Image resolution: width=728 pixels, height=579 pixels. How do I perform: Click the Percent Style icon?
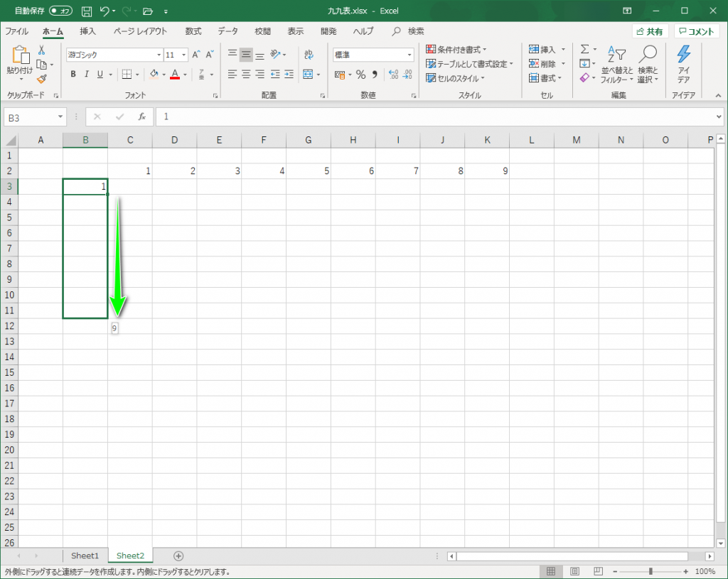(360, 75)
